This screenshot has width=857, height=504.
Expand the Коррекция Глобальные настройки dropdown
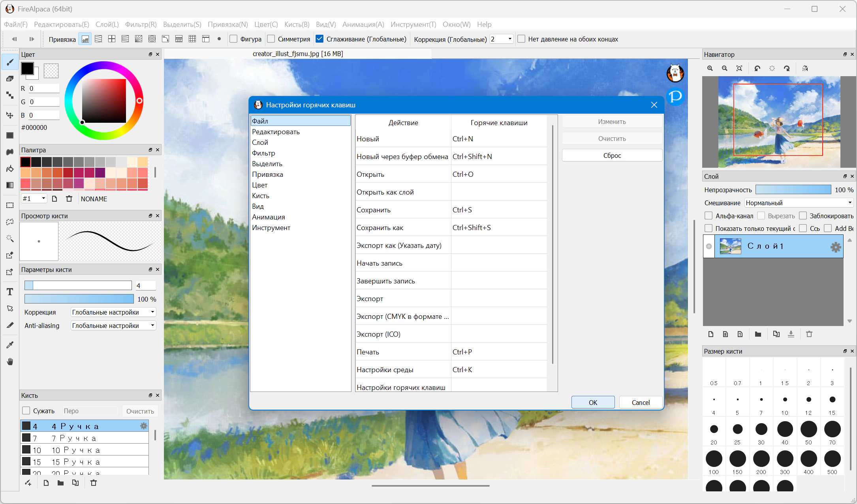pyautogui.click(x=113, y=312)
